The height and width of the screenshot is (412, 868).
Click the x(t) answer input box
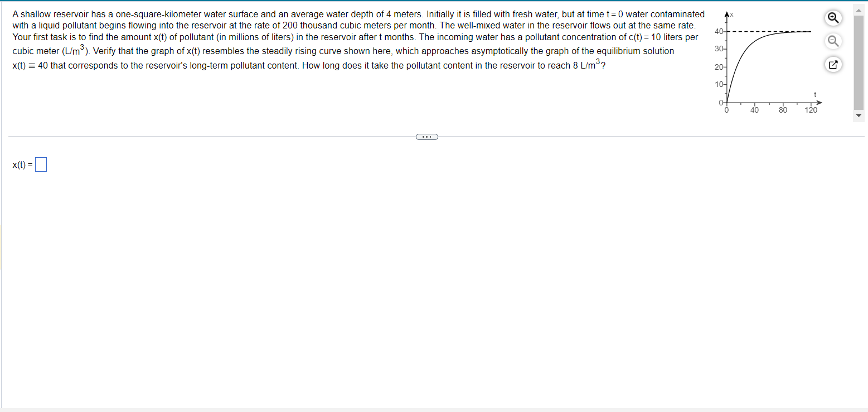(41, 164)
